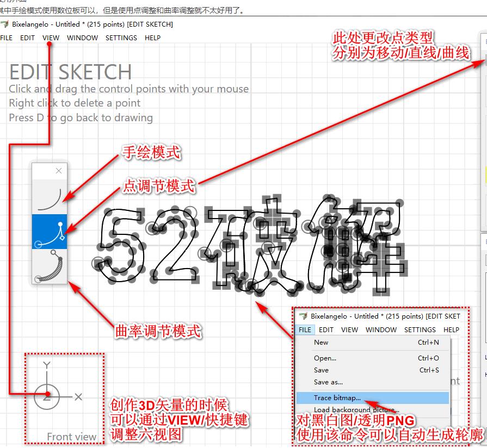
Task: Click the highlighted FILE tab in inset window
Action: click(x=304, y=329)
